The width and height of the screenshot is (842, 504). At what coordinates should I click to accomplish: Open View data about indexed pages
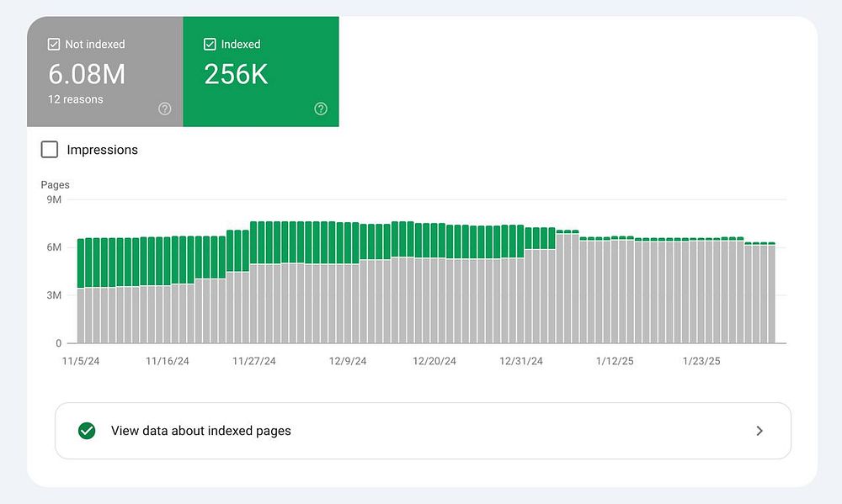click(x=201, y=431)
